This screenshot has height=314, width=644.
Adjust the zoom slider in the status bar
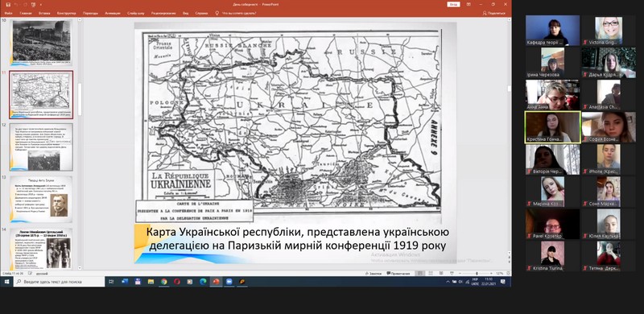pos(476,273)
